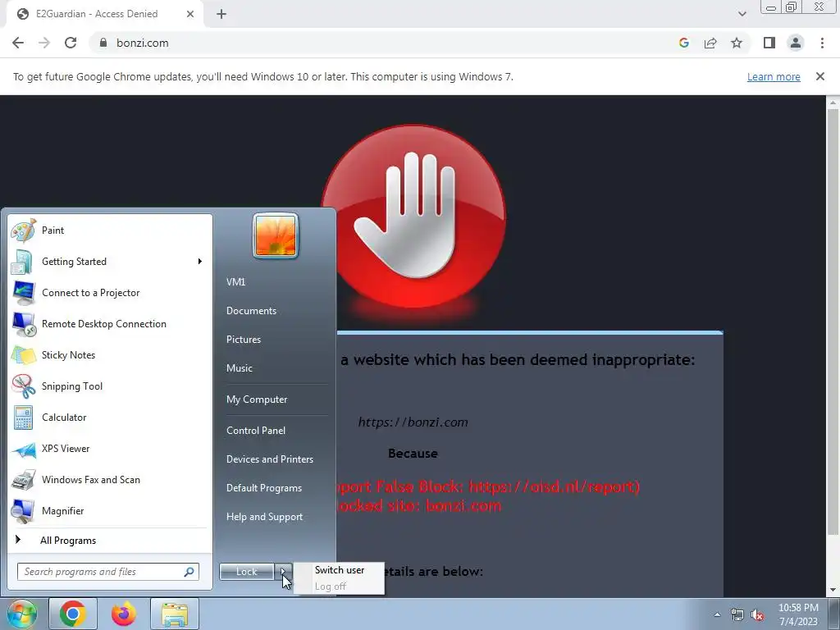Expand Getting Started submenu arrow
The image size is (840, 630).
(x=200, y=262)
